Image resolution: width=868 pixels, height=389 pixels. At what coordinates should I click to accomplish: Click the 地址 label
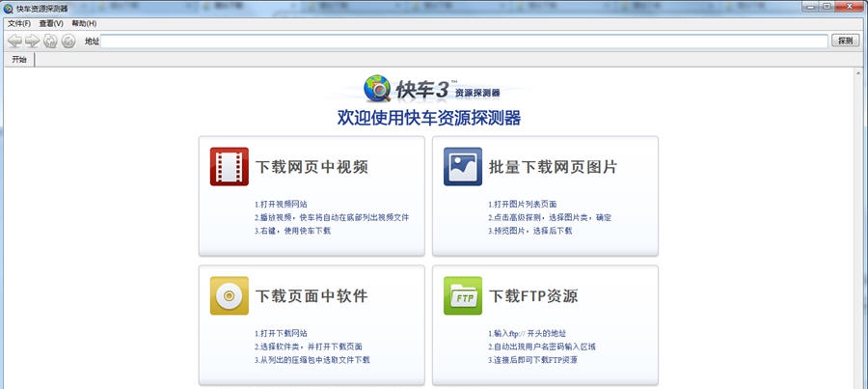click(x=92, y=41)
